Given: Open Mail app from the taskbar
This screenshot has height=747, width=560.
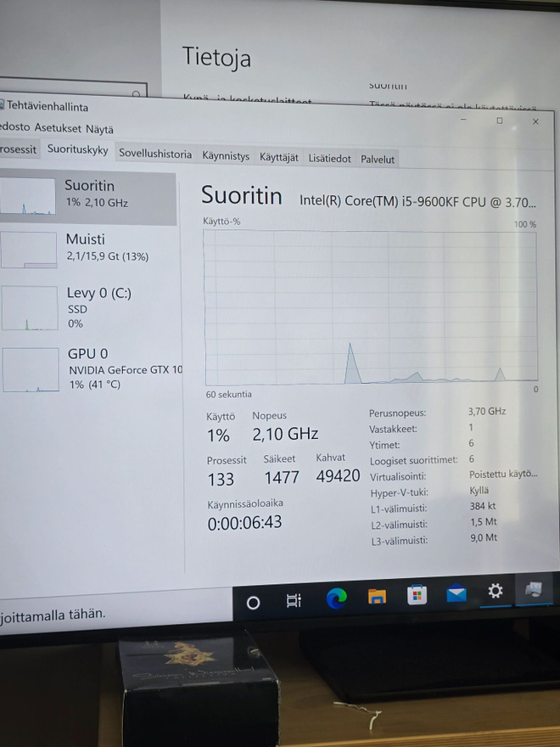Looking at the screenshot, I should tap(456, 593).
